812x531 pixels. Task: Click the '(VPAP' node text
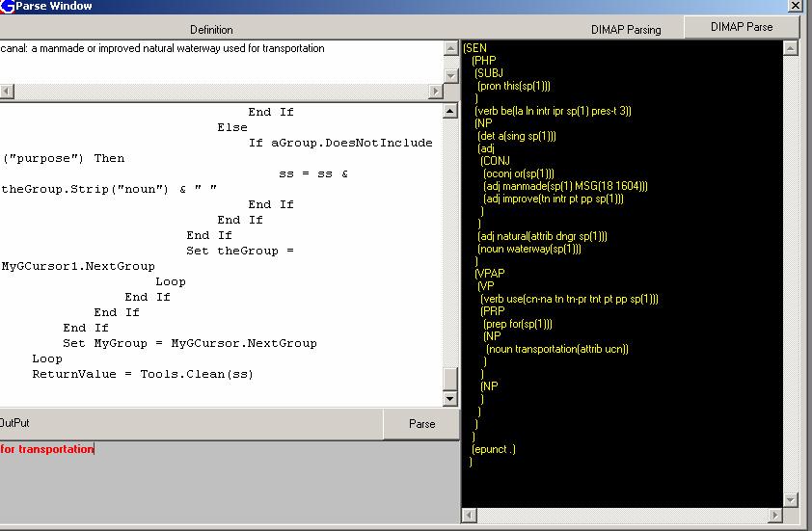(x=489, y=274)
